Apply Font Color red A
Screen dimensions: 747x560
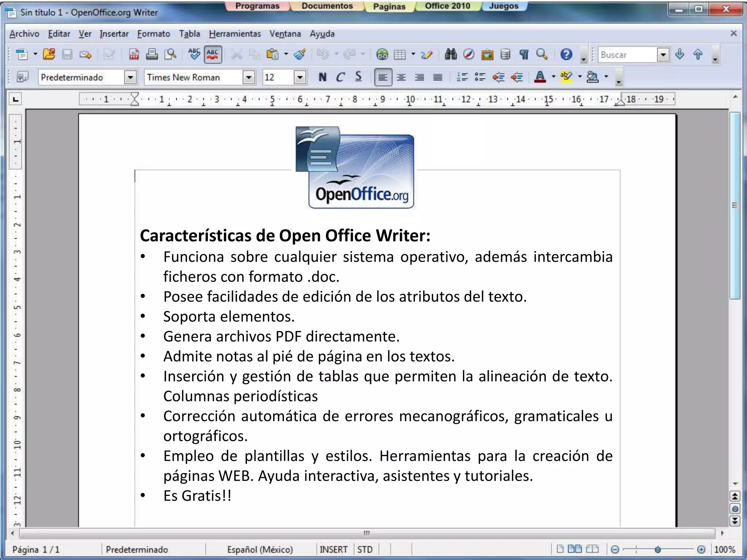pyautogui.click(x=540, y=77)
